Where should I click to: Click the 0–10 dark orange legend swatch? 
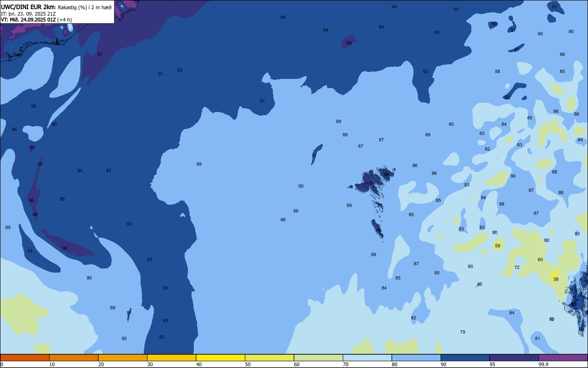pyautogui.click(x=25, y=357)
